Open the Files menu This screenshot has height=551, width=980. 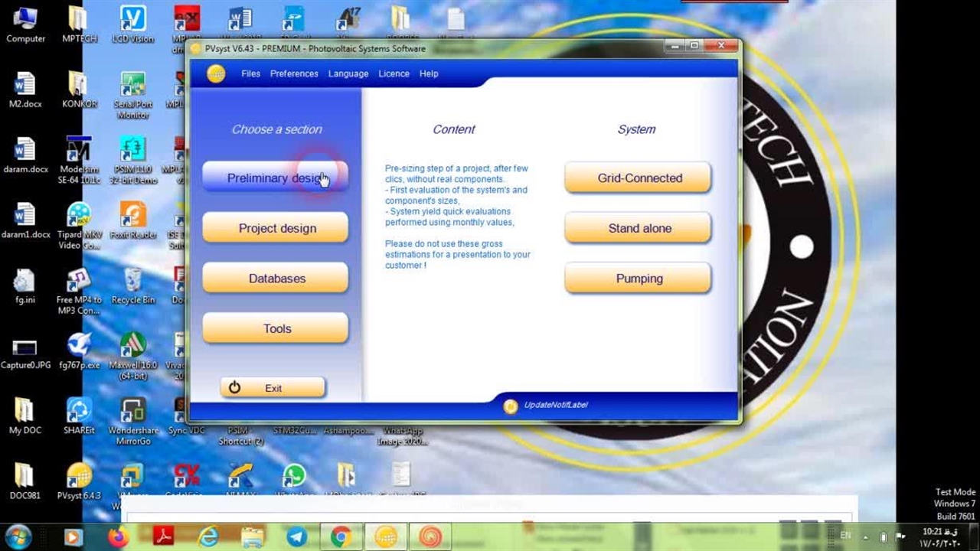[x=250, y=74]
